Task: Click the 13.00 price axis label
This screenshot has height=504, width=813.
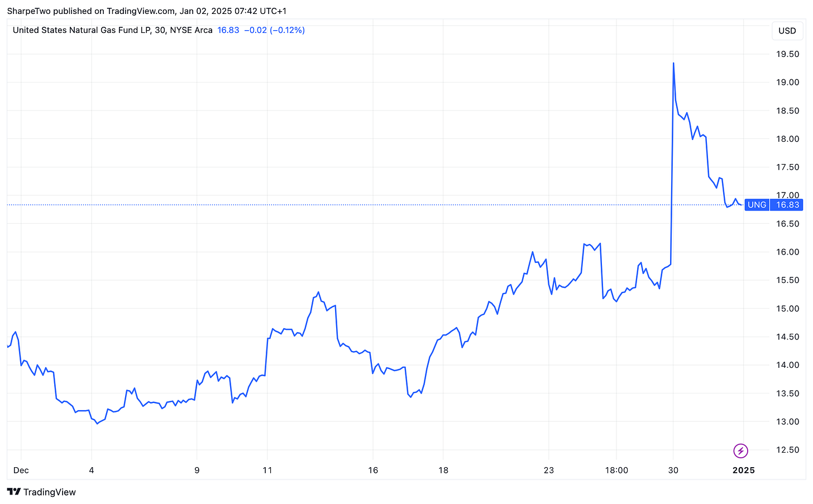Action: [788, 421]
